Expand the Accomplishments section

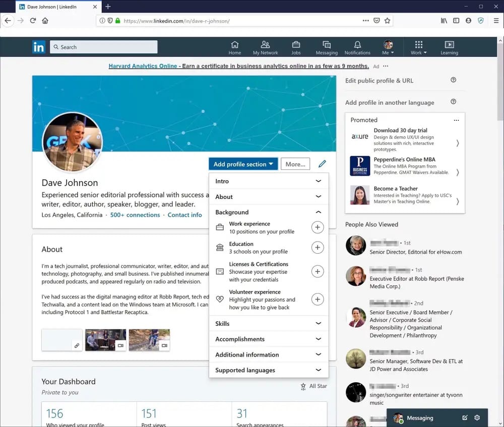[x=269, y=339]
